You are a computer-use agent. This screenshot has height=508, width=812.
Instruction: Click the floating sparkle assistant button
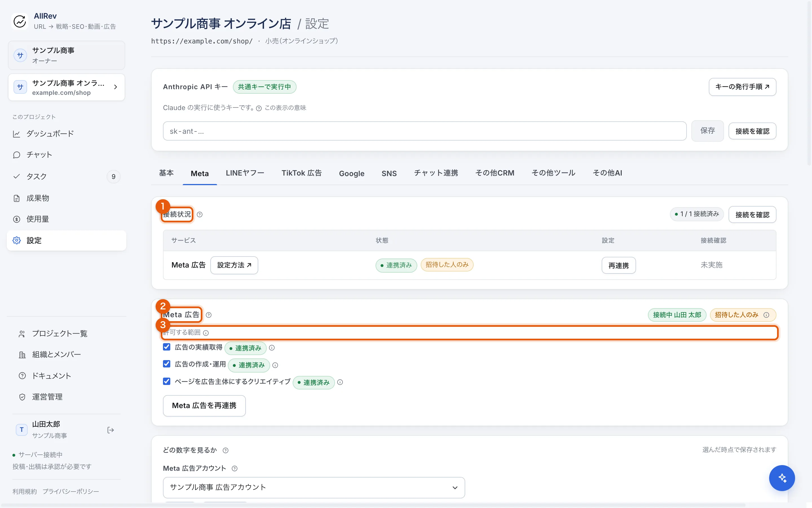point(782,478)
